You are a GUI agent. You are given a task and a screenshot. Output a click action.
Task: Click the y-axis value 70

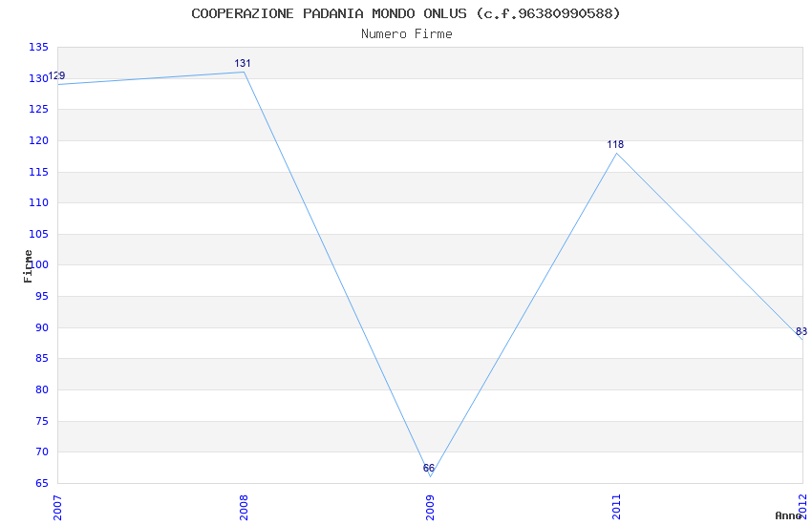[x=41, y=452]
